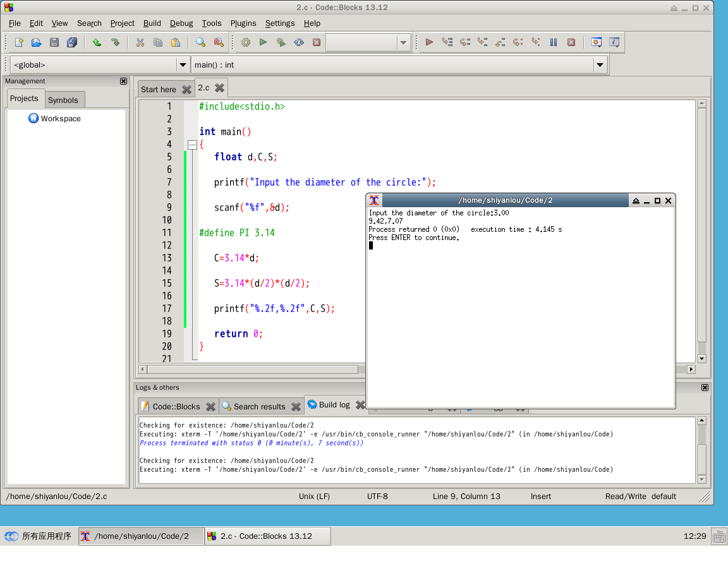The image size is (728, 566).
Task: Click the Find magnifier icon
Action: (200, 42)
